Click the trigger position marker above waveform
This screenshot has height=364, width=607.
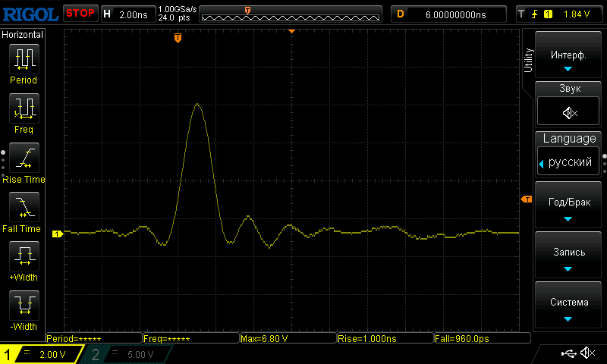178,37
